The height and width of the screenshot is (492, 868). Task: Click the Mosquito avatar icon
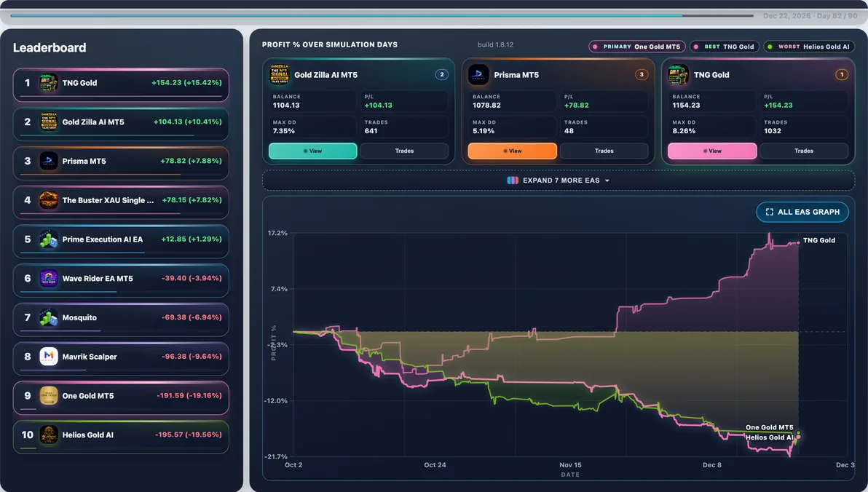pos(49,317)
